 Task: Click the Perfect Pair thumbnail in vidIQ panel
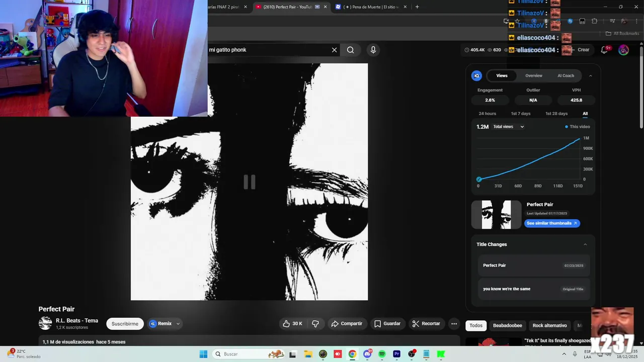(496, 215)
